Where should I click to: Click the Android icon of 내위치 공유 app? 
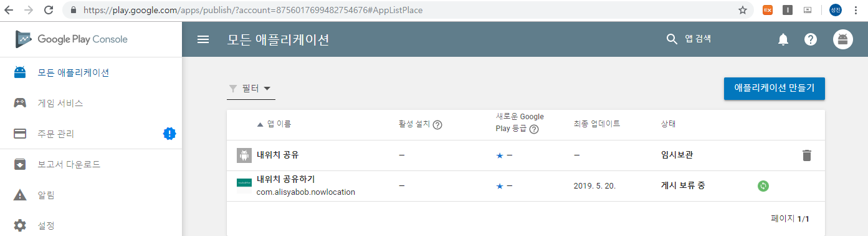[x=244, y=155]
